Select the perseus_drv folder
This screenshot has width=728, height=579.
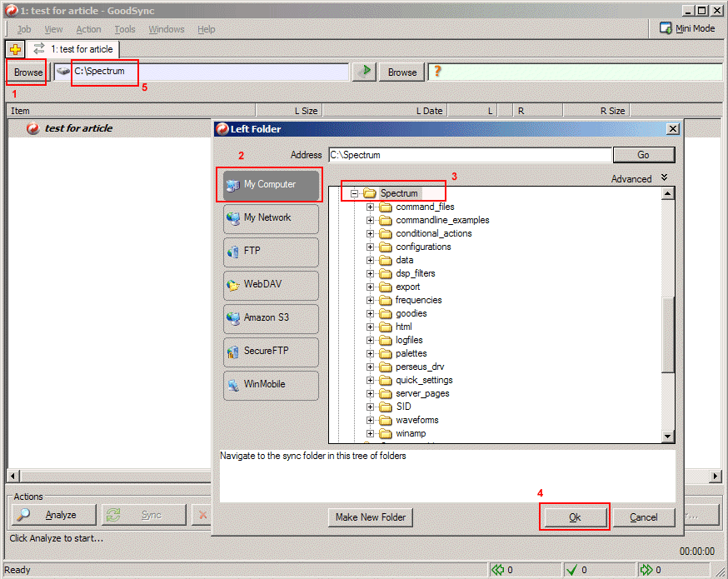(x=420, y=367)
